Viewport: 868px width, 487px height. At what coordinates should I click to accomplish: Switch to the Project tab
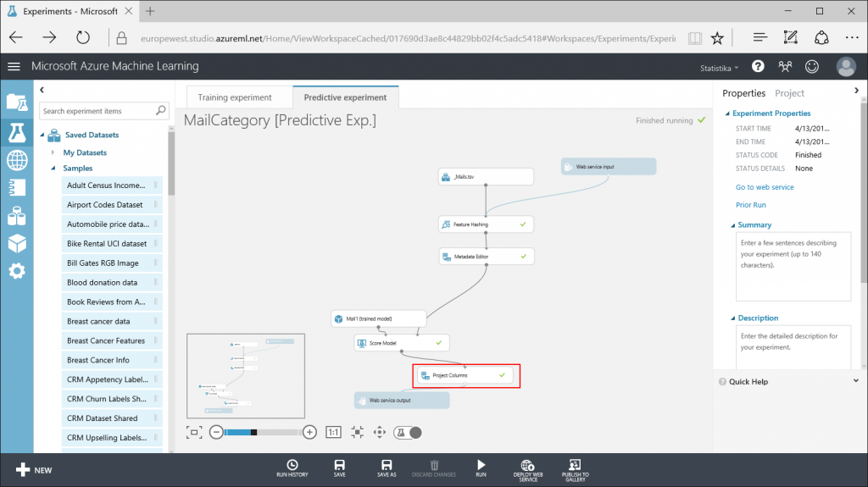(789, 93)
